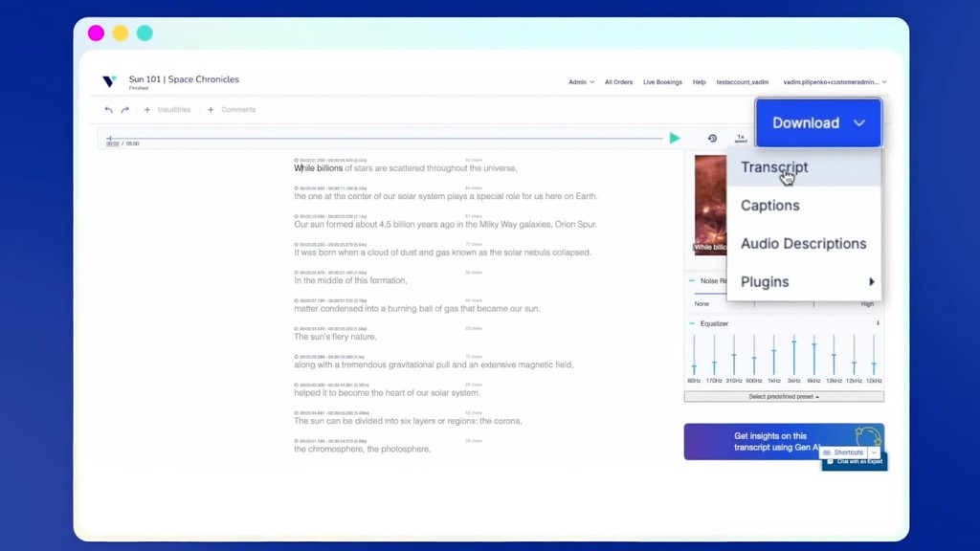Viewport: 980px width, 551px height.
Task: Open the 1x playback speed control
Action: (740, 138)
